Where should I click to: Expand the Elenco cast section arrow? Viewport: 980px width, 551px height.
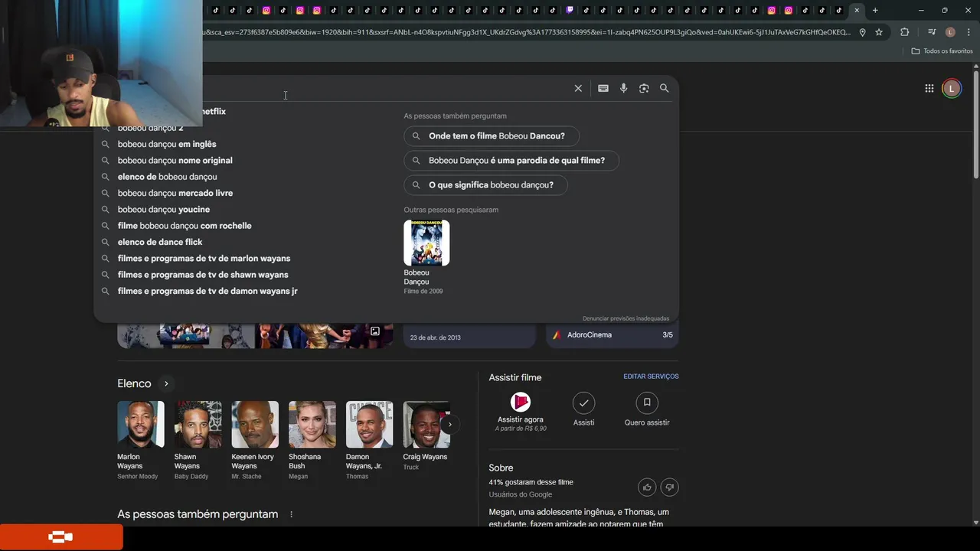(166, 383)
